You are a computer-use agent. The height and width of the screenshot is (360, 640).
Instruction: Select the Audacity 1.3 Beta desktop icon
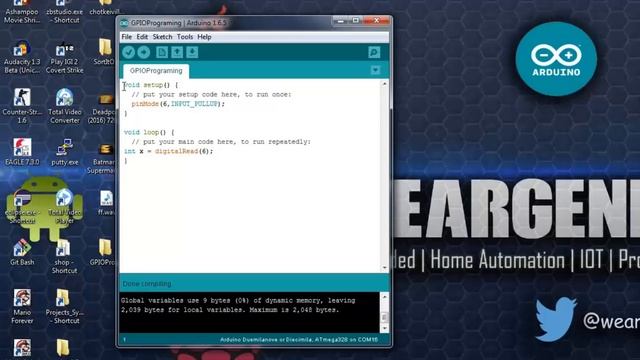[22, 58]
